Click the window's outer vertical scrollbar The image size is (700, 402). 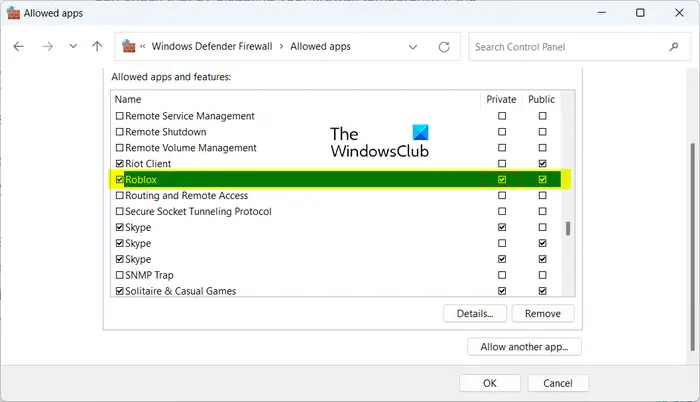[x=692, y=247]
